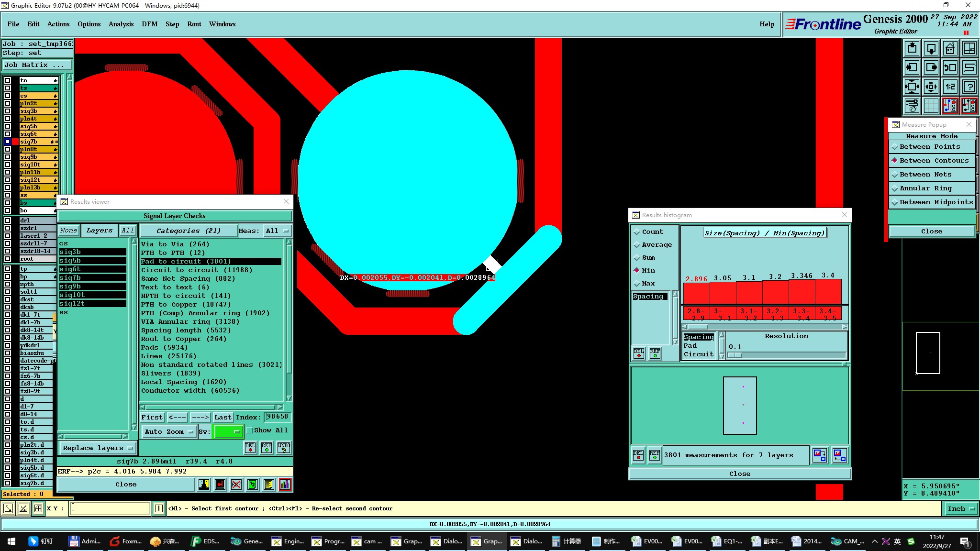Click the yellow report notes icon

coord(269,485)
